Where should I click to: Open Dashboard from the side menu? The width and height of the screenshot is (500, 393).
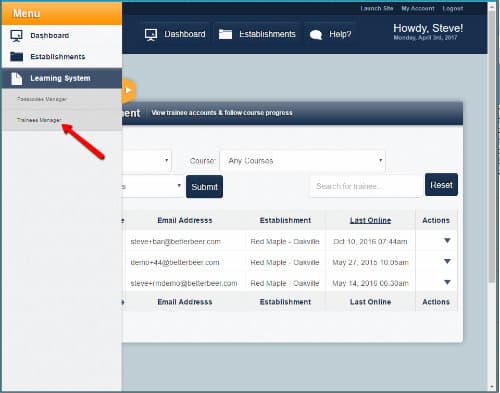[x=62, y=36]
